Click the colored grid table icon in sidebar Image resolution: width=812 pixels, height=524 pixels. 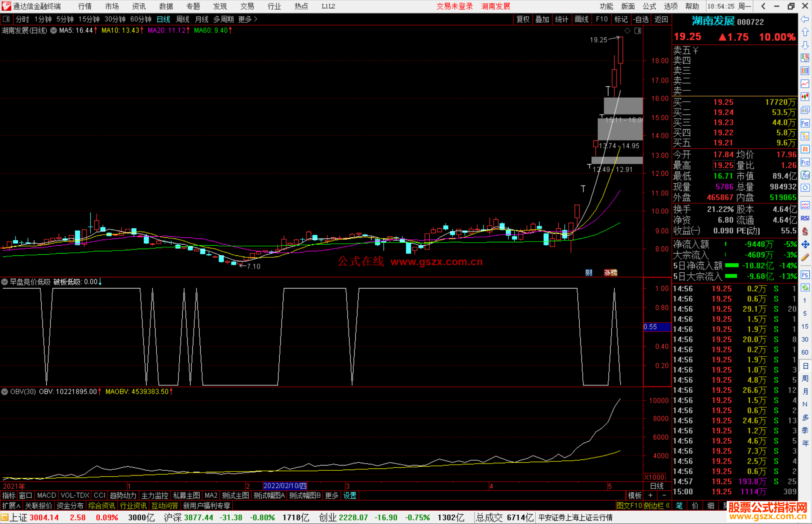pos(805,71)
